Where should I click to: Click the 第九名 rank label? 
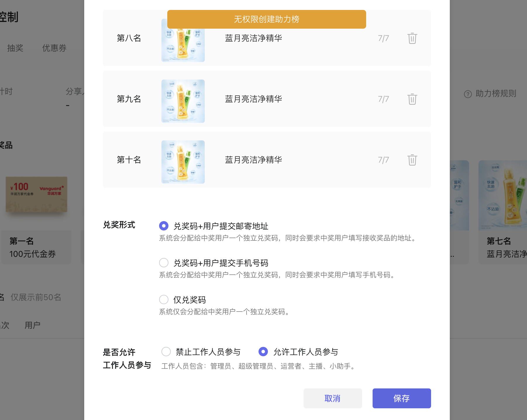pos(129,99)
